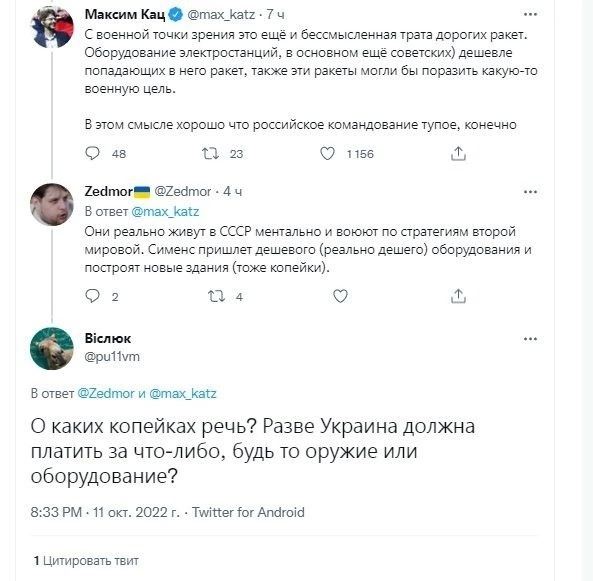The image size is (593, 581).
Task: Open more options menu on Zedmor's tweet
Action: click(x=530, y=192)
